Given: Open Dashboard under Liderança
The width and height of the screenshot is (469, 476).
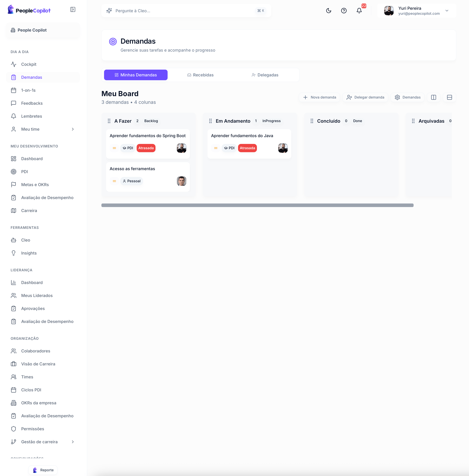Looking at the screenshot, I should (x=43, y=283).
